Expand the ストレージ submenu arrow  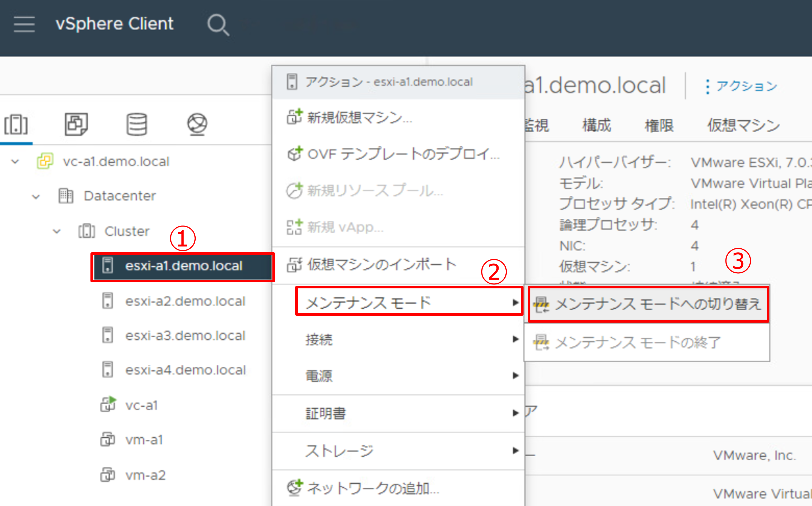tap(515, 450)
